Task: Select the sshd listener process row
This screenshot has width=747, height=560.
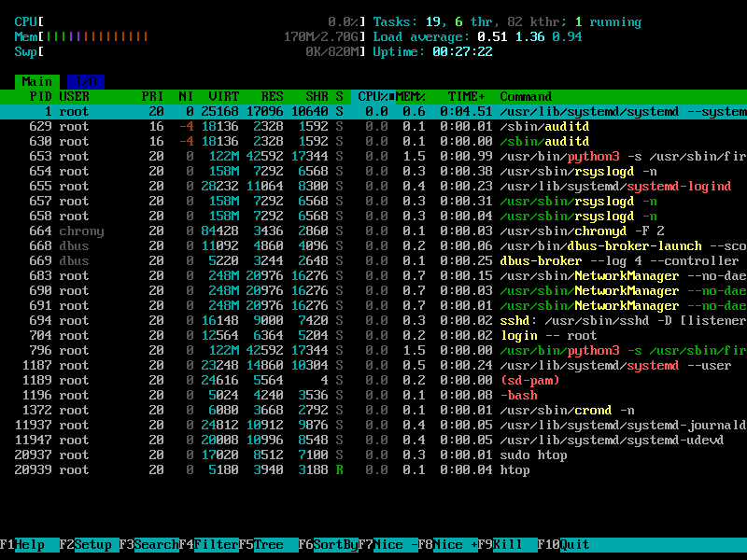Action: tap(373, 320)
